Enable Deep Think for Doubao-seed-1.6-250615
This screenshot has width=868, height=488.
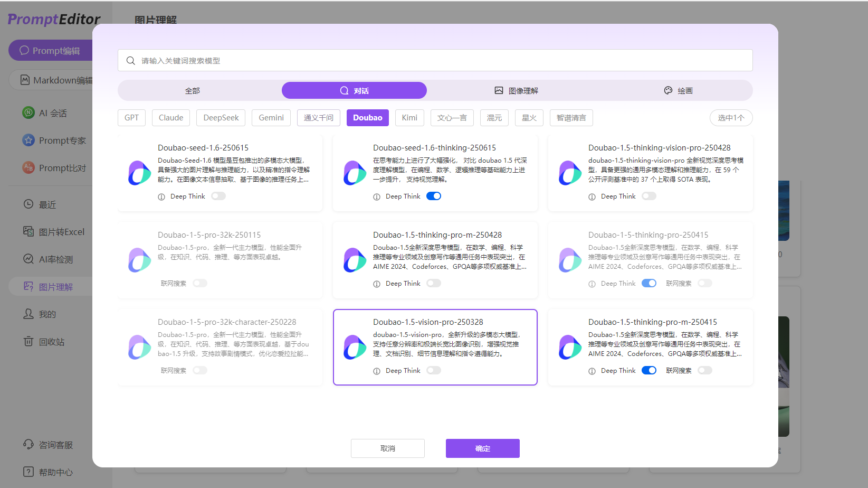(x=218, y=195)
